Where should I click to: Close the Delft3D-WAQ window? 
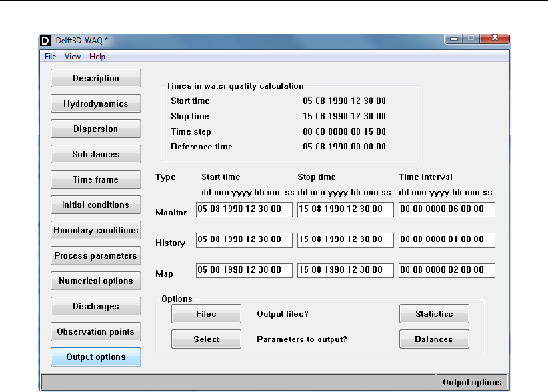(x=494, y=38)
